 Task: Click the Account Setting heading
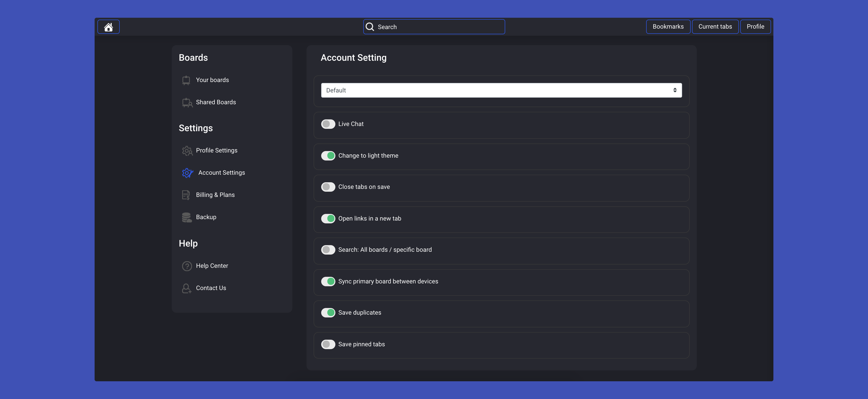point(353,58)
